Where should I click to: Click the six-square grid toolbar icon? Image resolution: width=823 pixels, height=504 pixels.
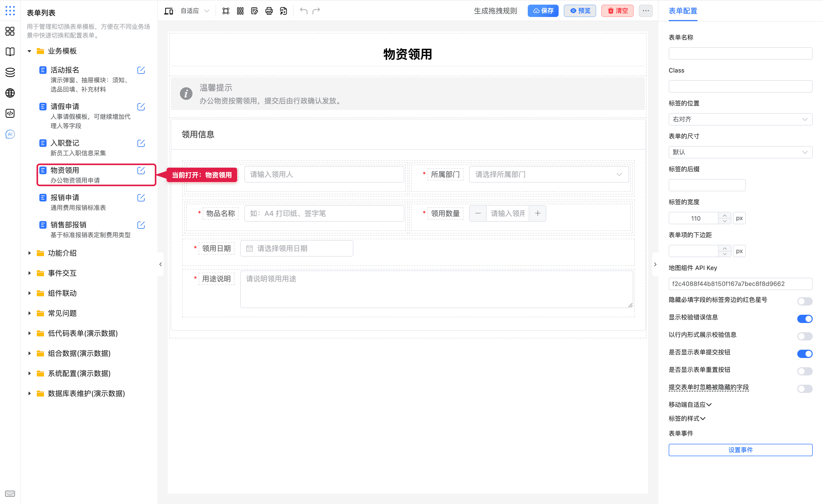[x=240, y=11]
